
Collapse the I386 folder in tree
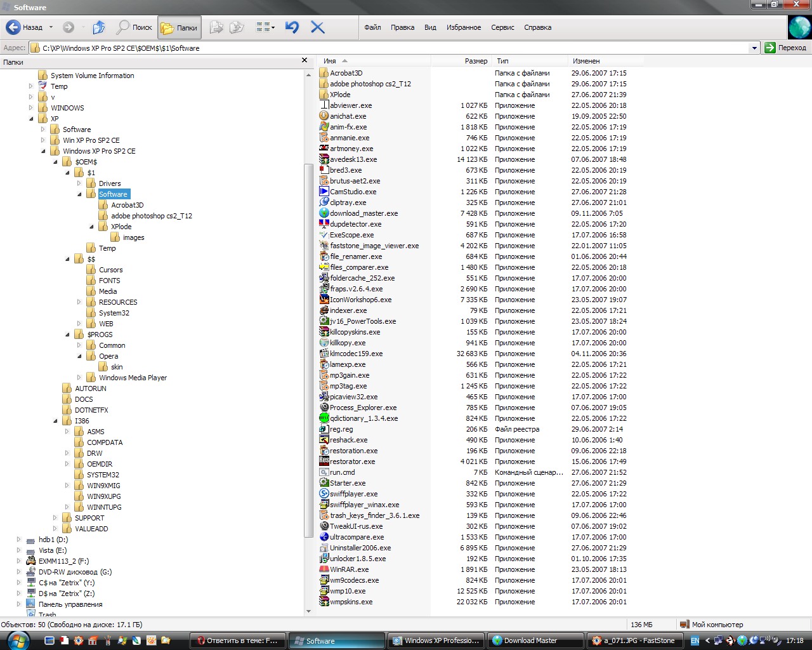[x=55, y=421]
